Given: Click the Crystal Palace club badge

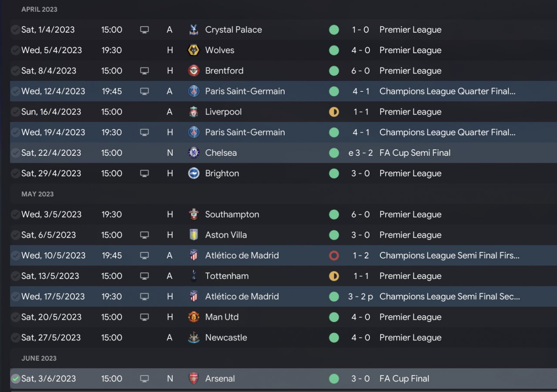Looking at the screenshot, I should [194, 30].
